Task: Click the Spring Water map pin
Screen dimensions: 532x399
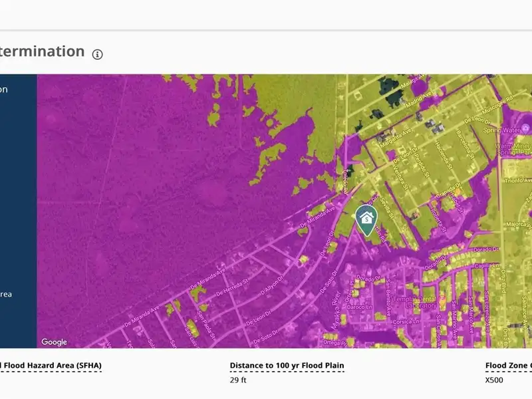Action: point(524,128)
